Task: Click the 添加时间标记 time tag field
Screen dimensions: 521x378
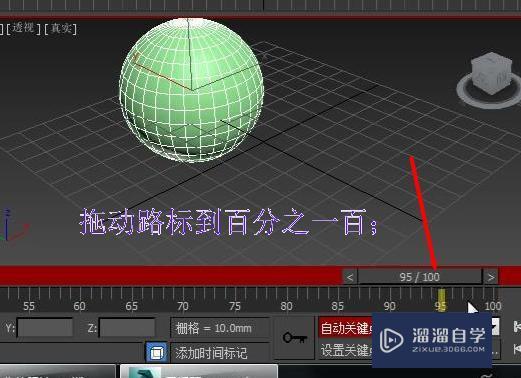Action: click(x=220, y=353)
